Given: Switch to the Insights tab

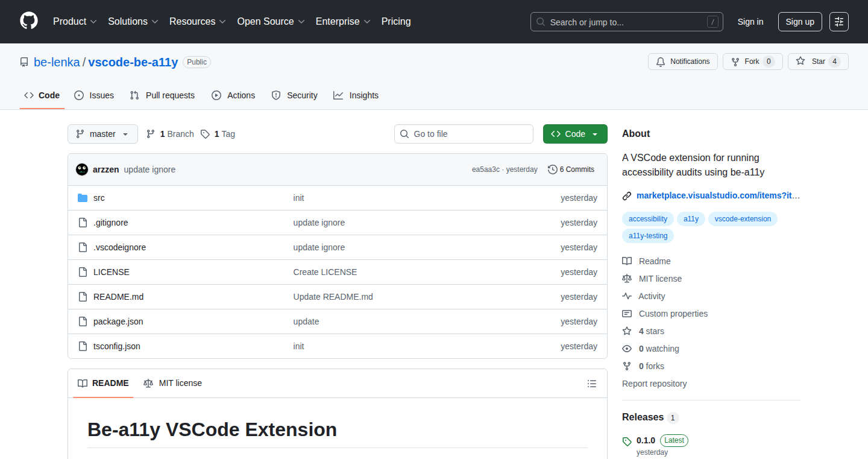Looking at the screenshot, I should [356, 95].
